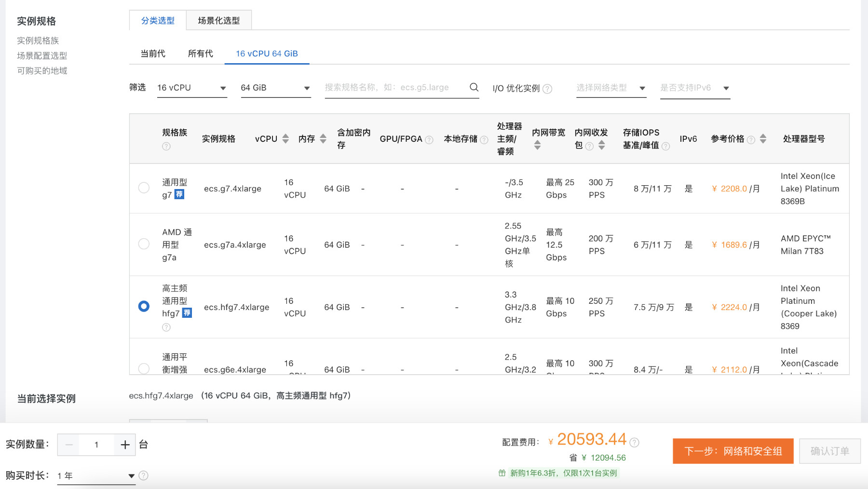Select the ecs.hfg7.4xlarge radio button
The image size is (868, 489).
pyautogui.click(x=144, y=306)
